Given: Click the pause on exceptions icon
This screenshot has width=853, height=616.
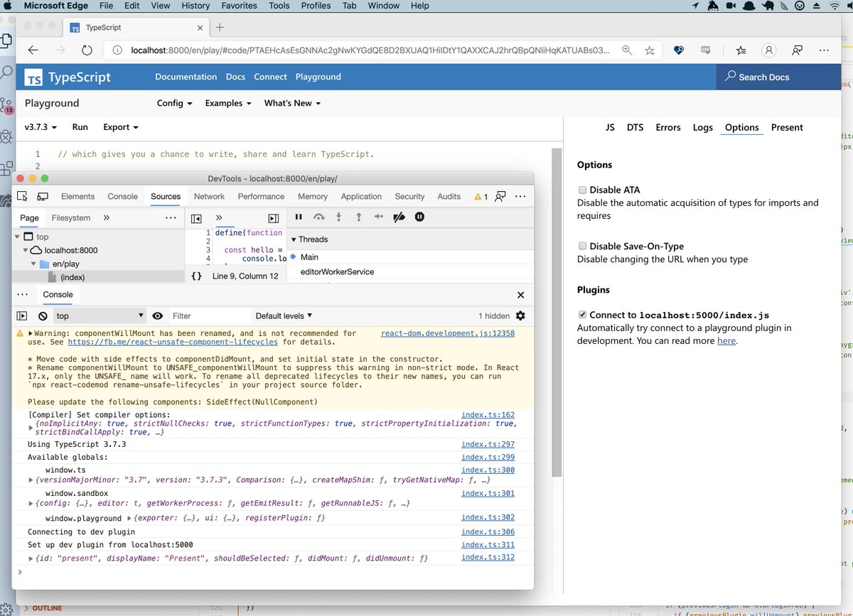Looking at the screenshot, I should (x=419, y=217).
